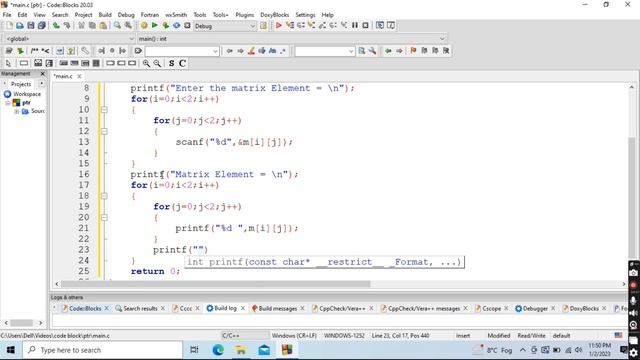The height and width of the screenshot is (360, 640).
Task: Jump back with green left arrow icon
Action: (x=388, y=51)
